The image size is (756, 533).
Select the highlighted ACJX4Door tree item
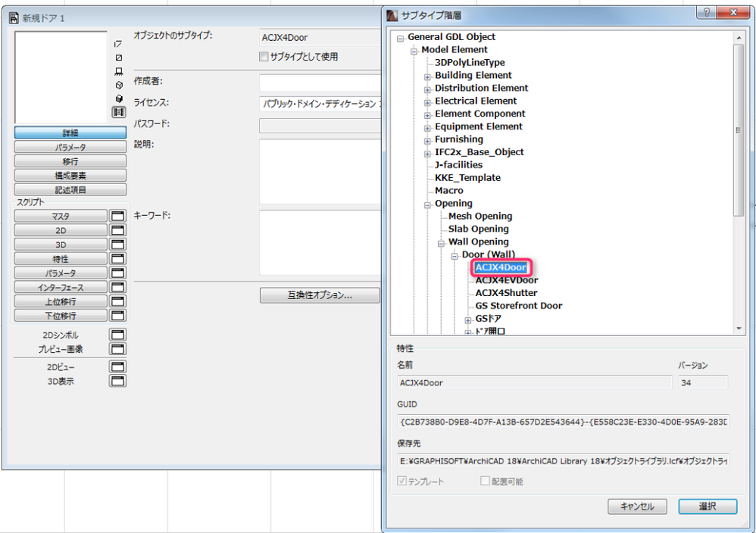[x=501, y=267]
